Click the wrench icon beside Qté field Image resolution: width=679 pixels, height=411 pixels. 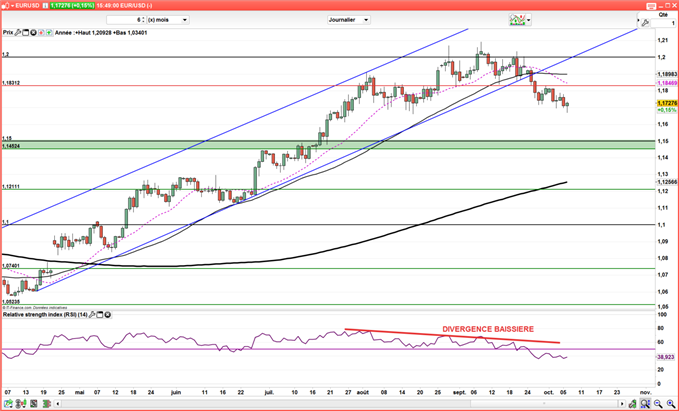pyautogui.click(x=645, y=23)
